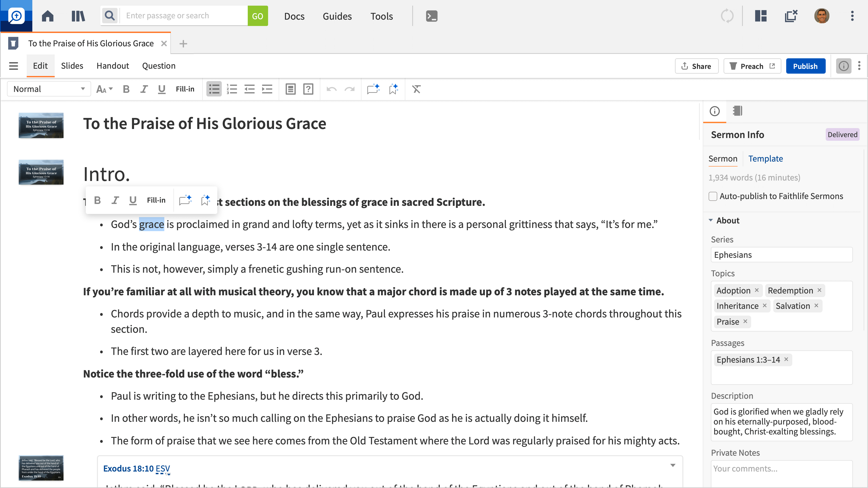Click the Publish button
The image size is (868, 488).
pyautogui.click(x=805, y=66)
